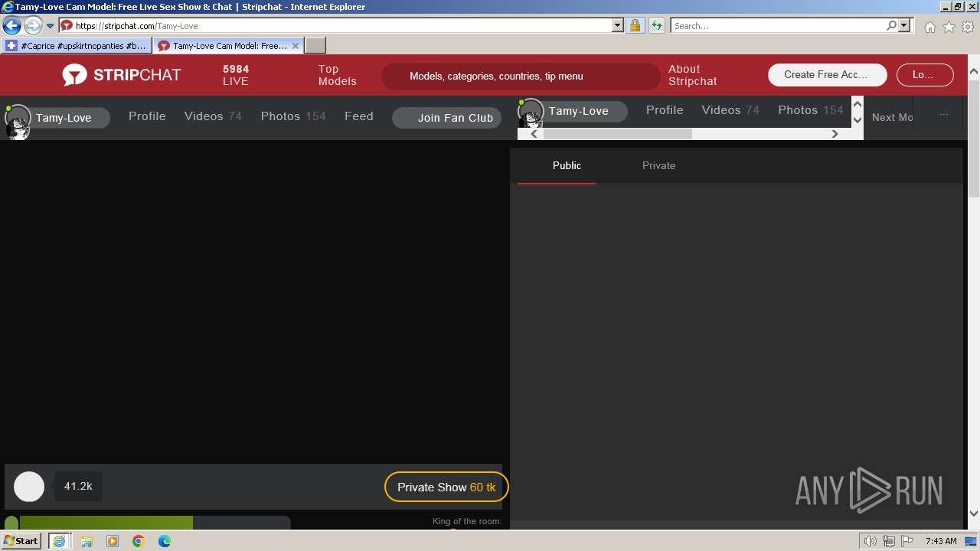
Task: Open the About Stripchat link
Action: [x=692, y=75]
